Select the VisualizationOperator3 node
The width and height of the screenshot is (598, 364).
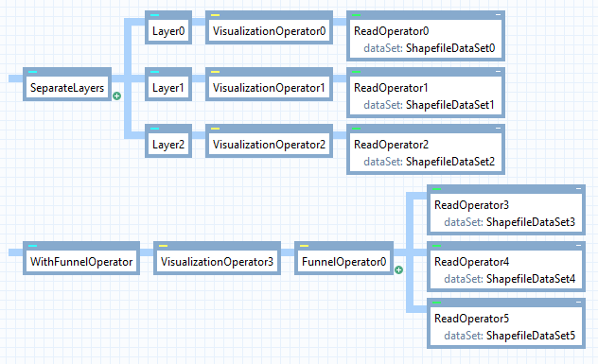[x=217, y=258]
